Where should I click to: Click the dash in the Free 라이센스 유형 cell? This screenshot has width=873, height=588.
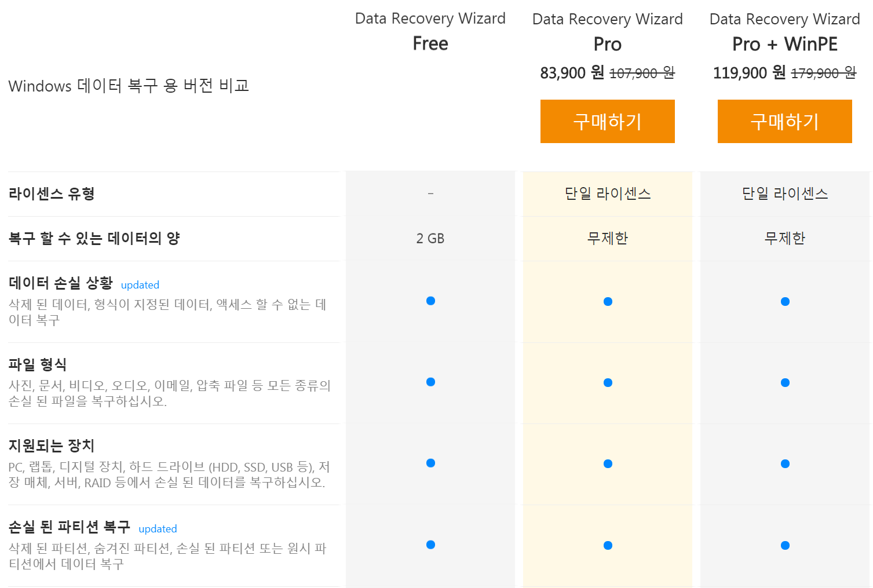[x=430, y=193]
